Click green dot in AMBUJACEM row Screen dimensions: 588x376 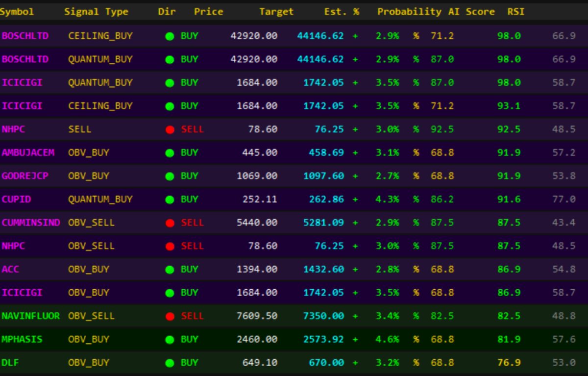(x=170, y=153)
